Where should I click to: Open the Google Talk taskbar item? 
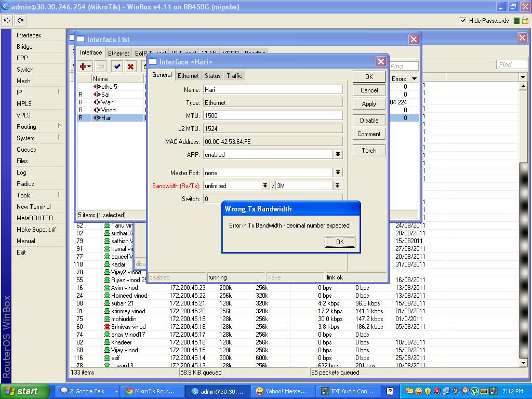click(x=87, y=391)
